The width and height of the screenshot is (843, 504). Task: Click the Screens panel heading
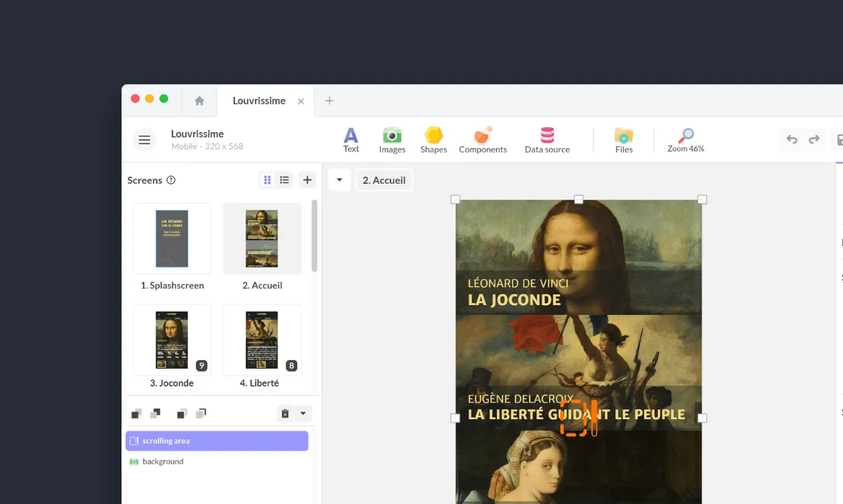click(x=145, y=180)
